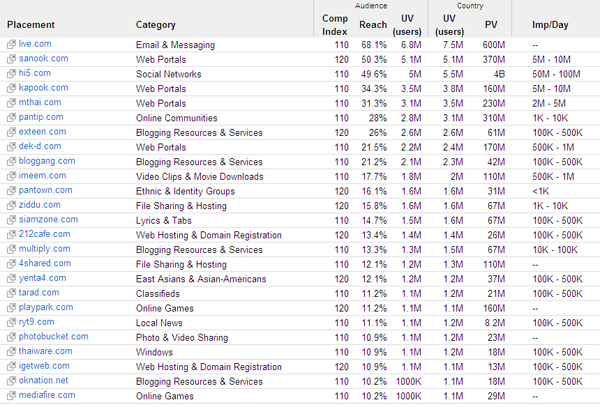Click the Imp/Day column header
The height and width of the screenshot is (407, 600).
(550, 25)
